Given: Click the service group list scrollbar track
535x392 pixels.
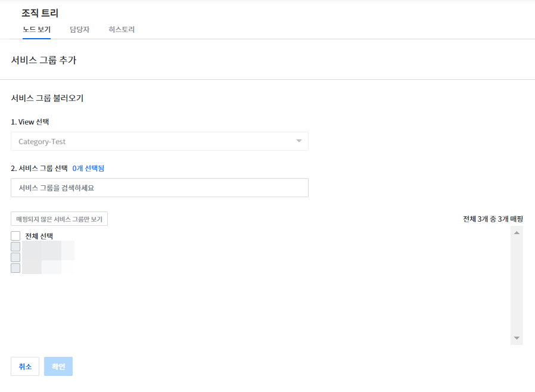Looking at the screenshot, I should (x=517, y=286).
